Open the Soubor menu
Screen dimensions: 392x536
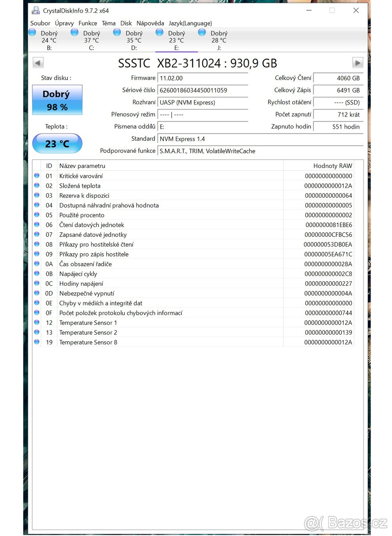pyautogui.click(x=40, y=23)
